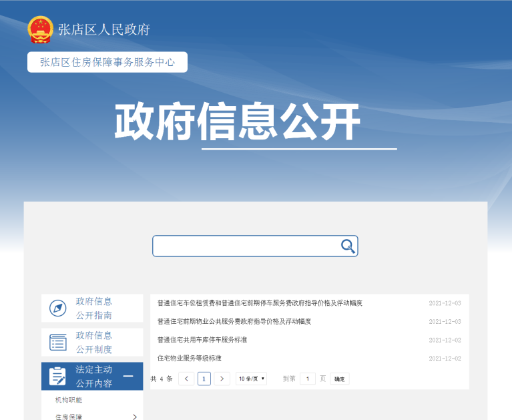
Task: Select 机构职能 in the sidebar
Action: tap(69, 400)
